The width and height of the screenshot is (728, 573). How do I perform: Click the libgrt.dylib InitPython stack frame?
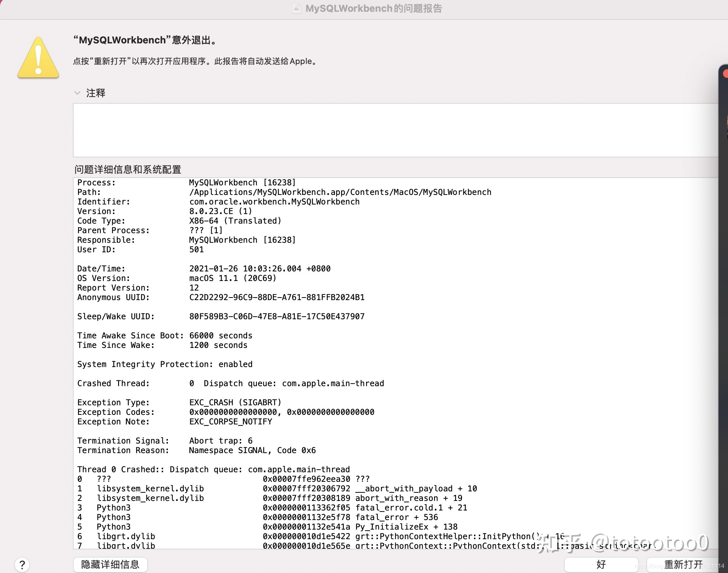tap(321, 537)
